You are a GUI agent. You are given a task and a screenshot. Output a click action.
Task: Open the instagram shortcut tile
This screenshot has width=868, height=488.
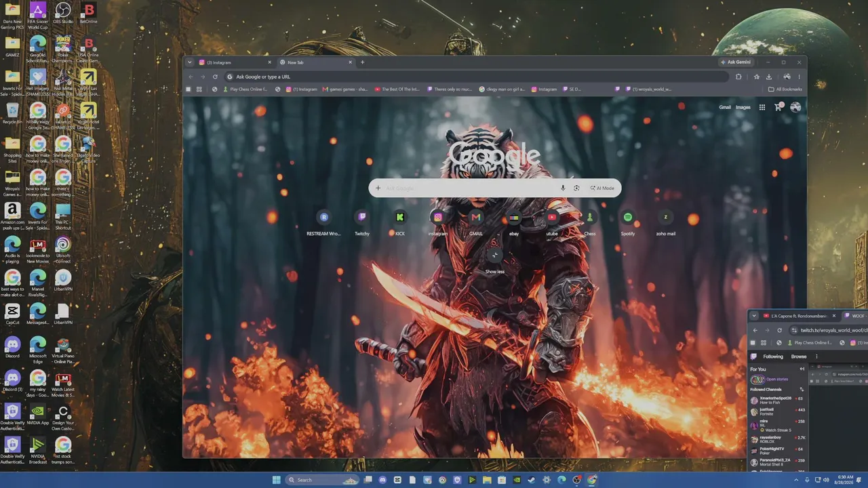point(438,223)
